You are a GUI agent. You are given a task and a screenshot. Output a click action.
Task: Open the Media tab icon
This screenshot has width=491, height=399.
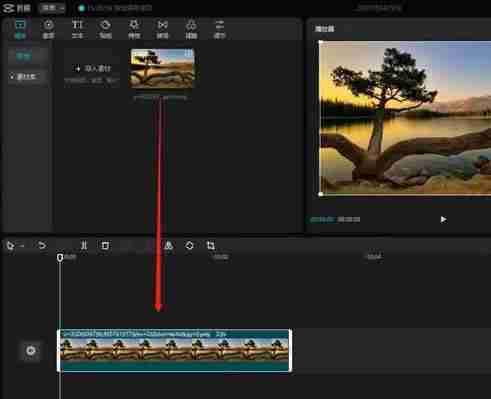(20, 29)
